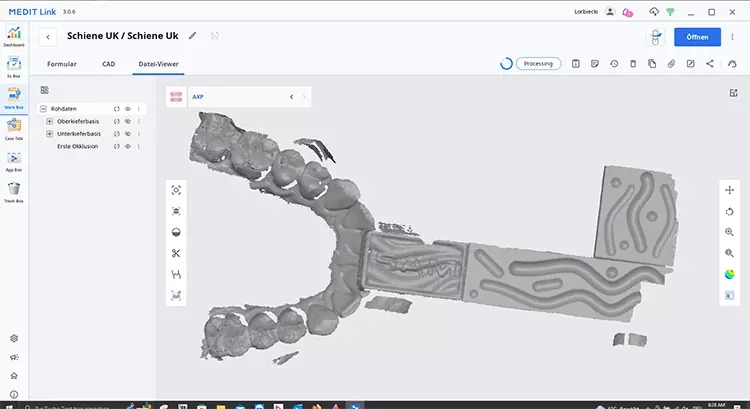Click the export edit-box icon in toolbar
Screen dimensions: 750x409
coord(690,64)
